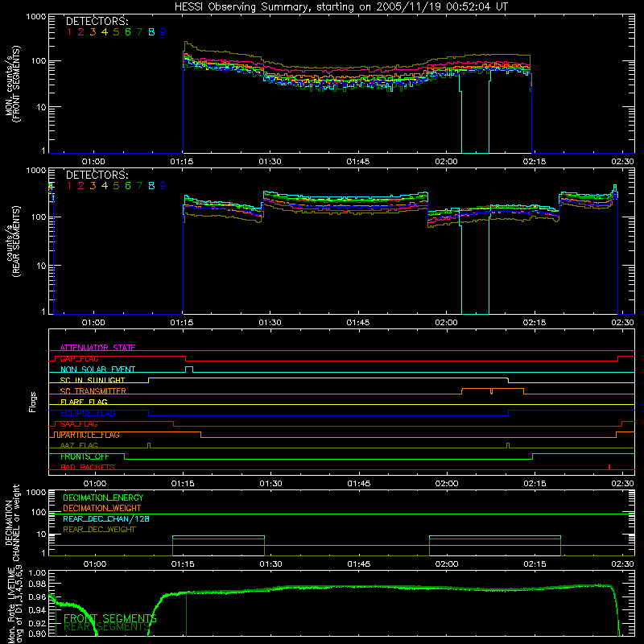644x644 pixels.
Task: Click the REAR_DEC_CHAN/128 legend entry
Action: pos(106,518)
